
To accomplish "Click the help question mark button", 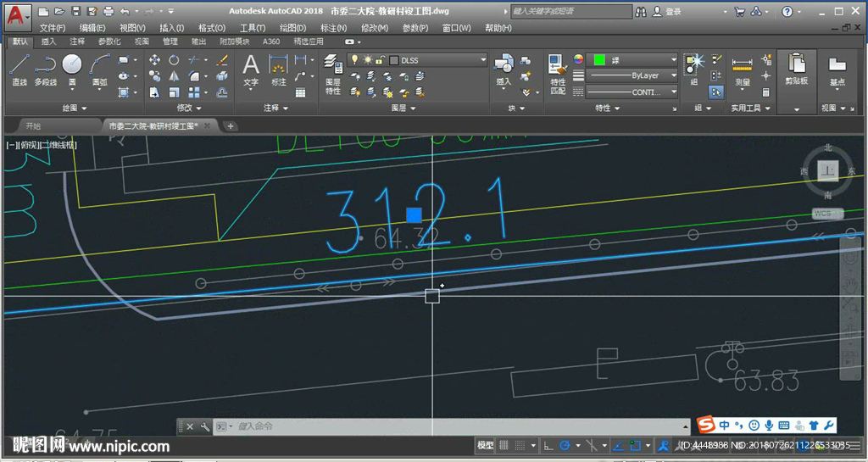I will coord(787,11).
